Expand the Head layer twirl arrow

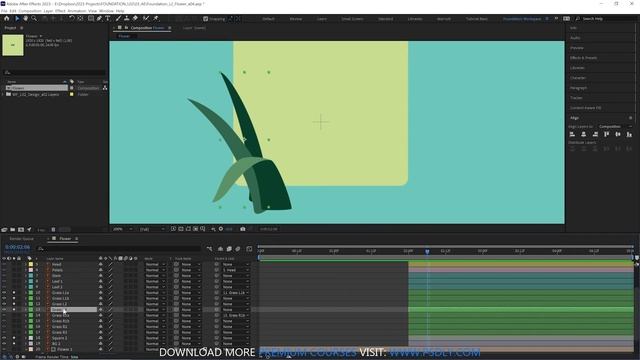(25, 264)
